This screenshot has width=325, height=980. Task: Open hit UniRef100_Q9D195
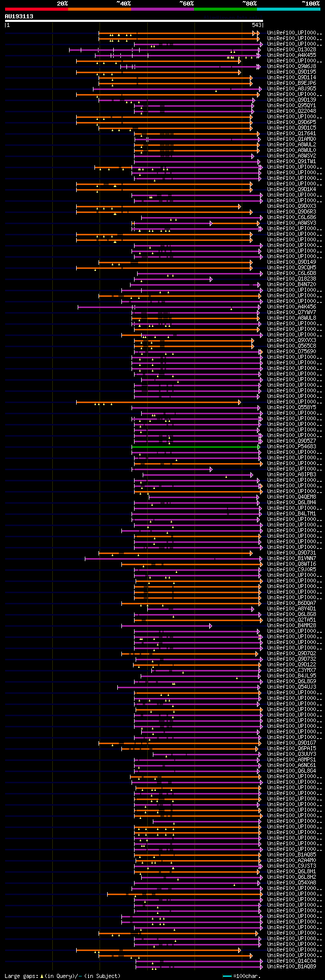click(291, 72)
